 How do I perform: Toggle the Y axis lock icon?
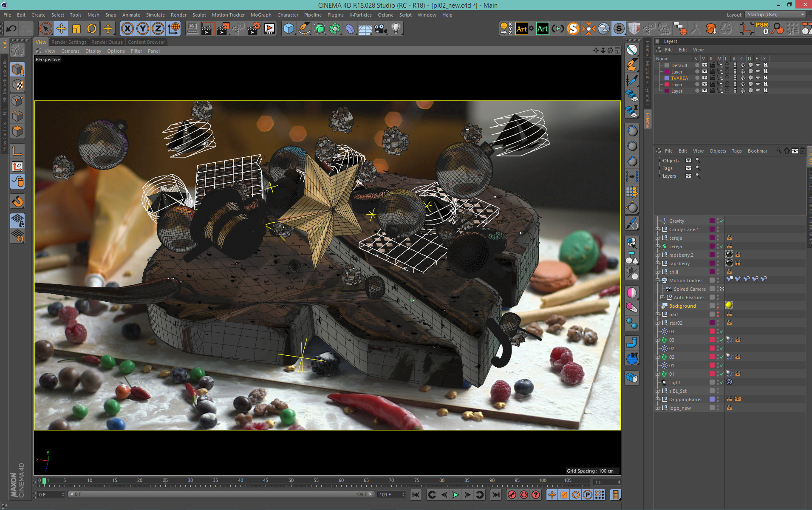(x=143, y=28)
